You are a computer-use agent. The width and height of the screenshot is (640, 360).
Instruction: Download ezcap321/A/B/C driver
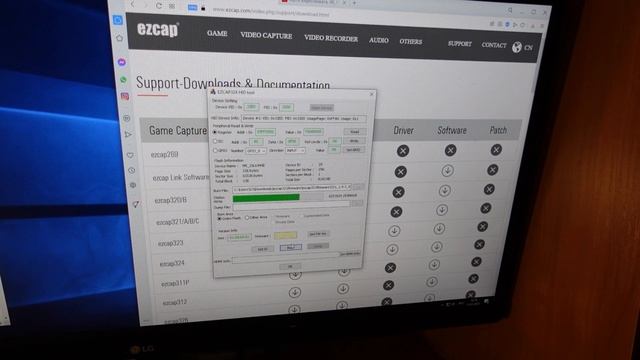(x=396, y=211)
